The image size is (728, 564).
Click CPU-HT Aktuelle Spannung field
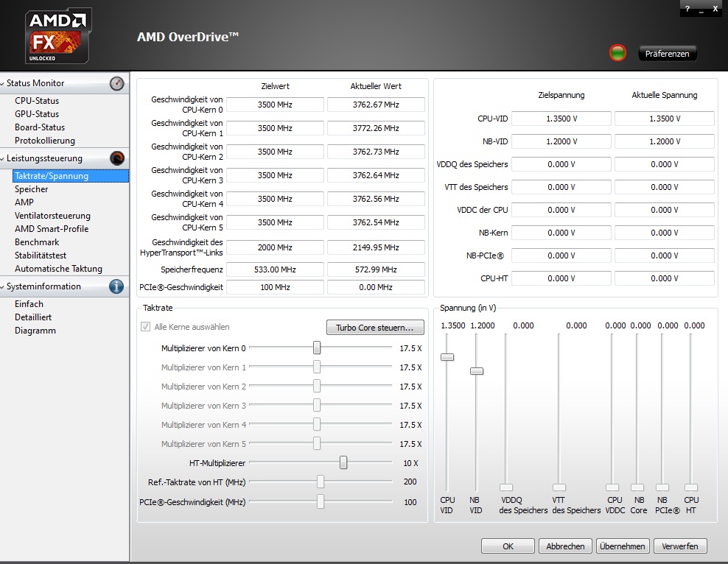(665, 278)
